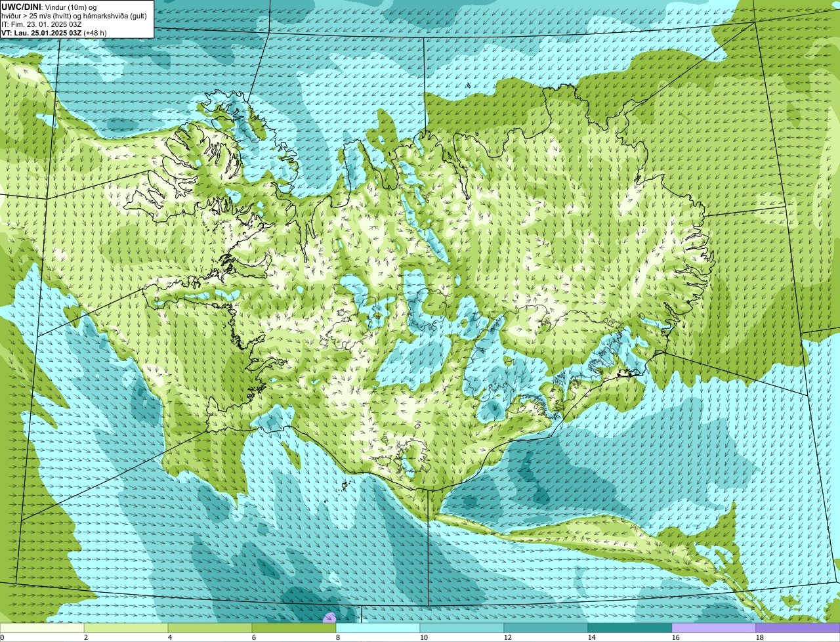Click the legend scale label '4'
The height and width of the screenshot is (642, 840).
170,637
